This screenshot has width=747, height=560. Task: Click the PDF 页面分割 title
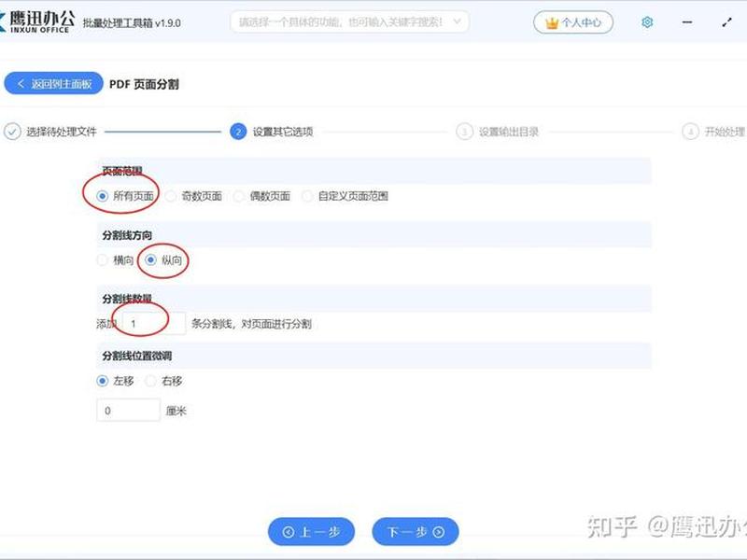tap(144, 84)
